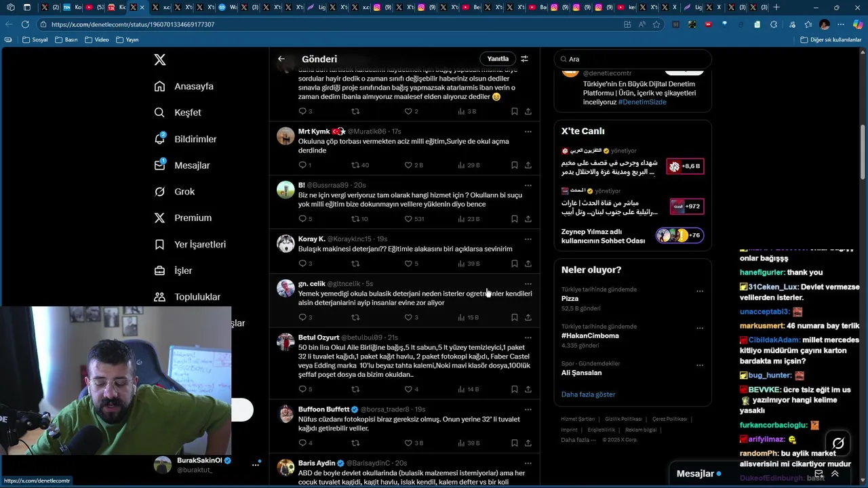Share the Koray K. post
This screenshot has height=488, width=868.
(x=528, y=264)
